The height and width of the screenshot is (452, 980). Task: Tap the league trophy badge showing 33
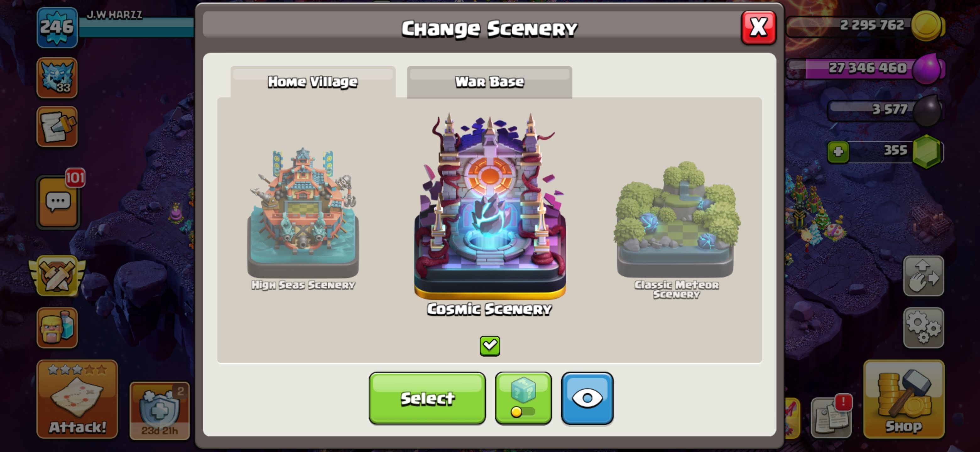[57, 78]
